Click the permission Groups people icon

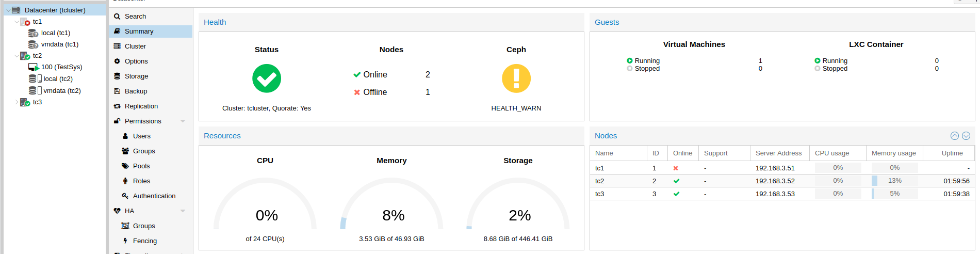click(125, 151)
